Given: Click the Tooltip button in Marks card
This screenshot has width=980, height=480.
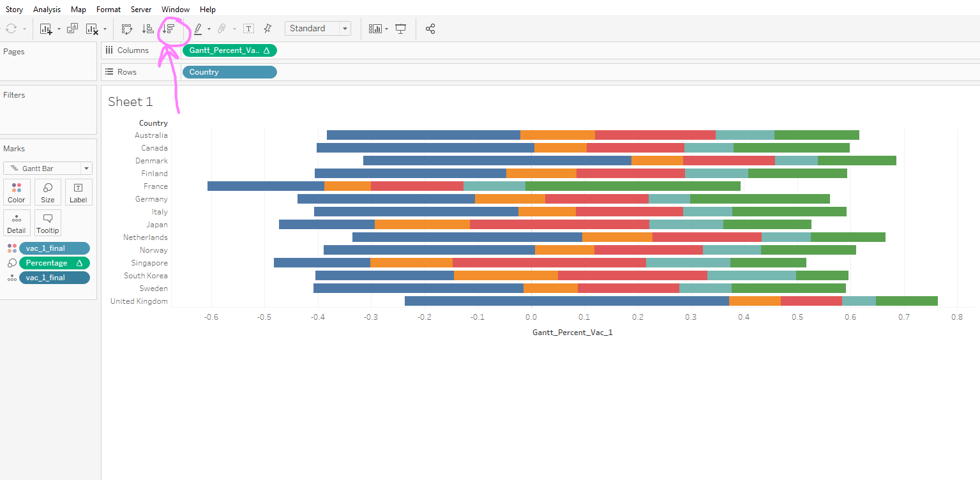Looking at the screenshot, I should click(47, 223).
